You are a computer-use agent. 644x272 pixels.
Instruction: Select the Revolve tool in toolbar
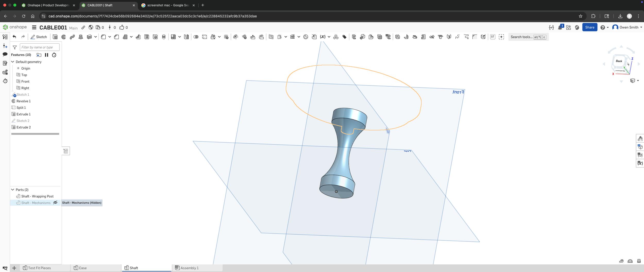[x=64, y=37]
